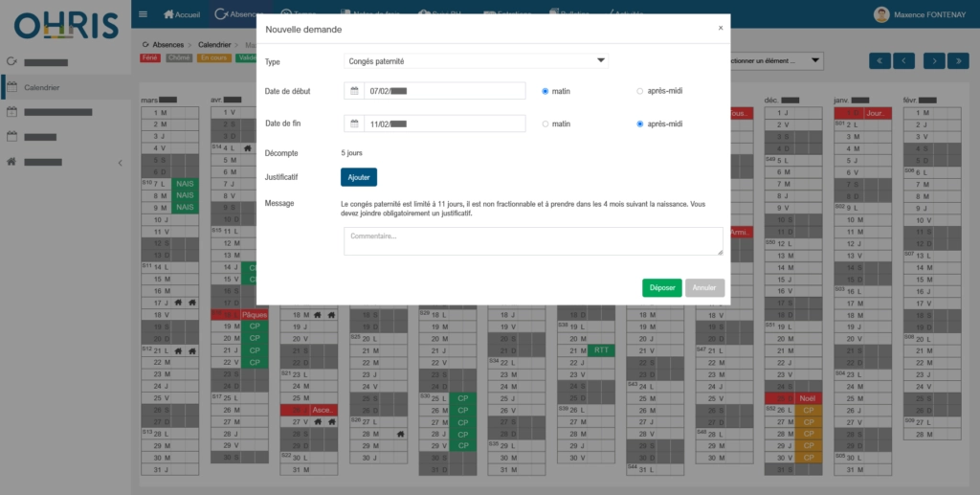The height and width of the screenshot is (495, 980).
Task: Select matin for Date de début
Action: pyautogui.click(x=546, y=91)
